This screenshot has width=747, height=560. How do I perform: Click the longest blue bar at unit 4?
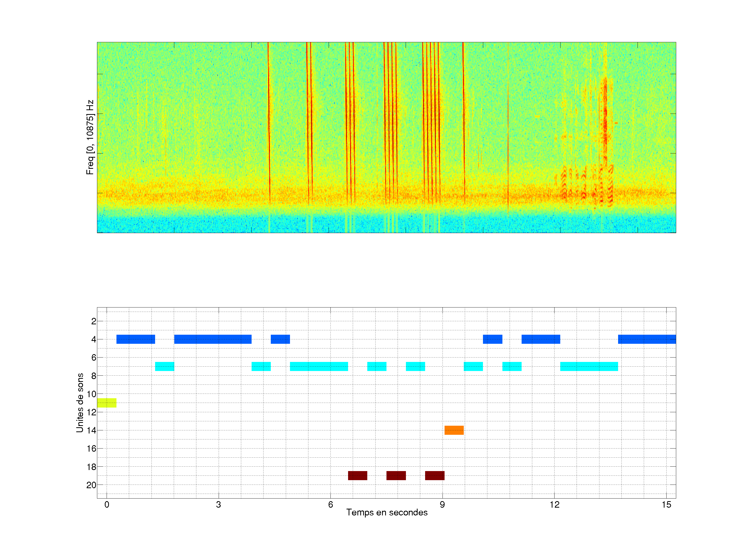click(213, 339)
